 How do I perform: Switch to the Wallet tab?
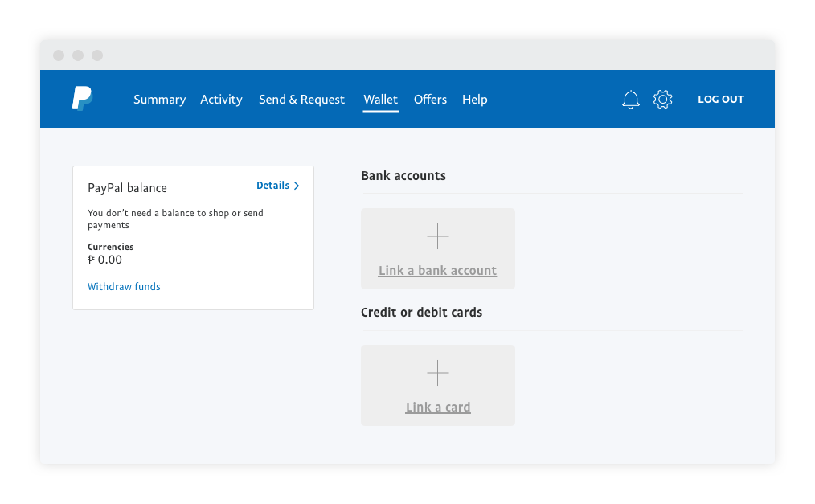(x=380, y=100)
